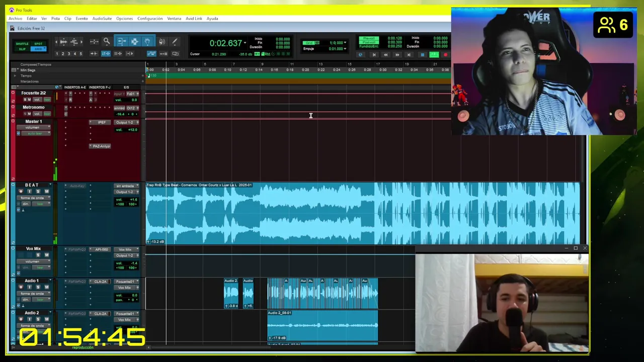The height and width of the screenshot is (362, 644).
Task: Open the Archivo menu
Action: pos(15,19)
